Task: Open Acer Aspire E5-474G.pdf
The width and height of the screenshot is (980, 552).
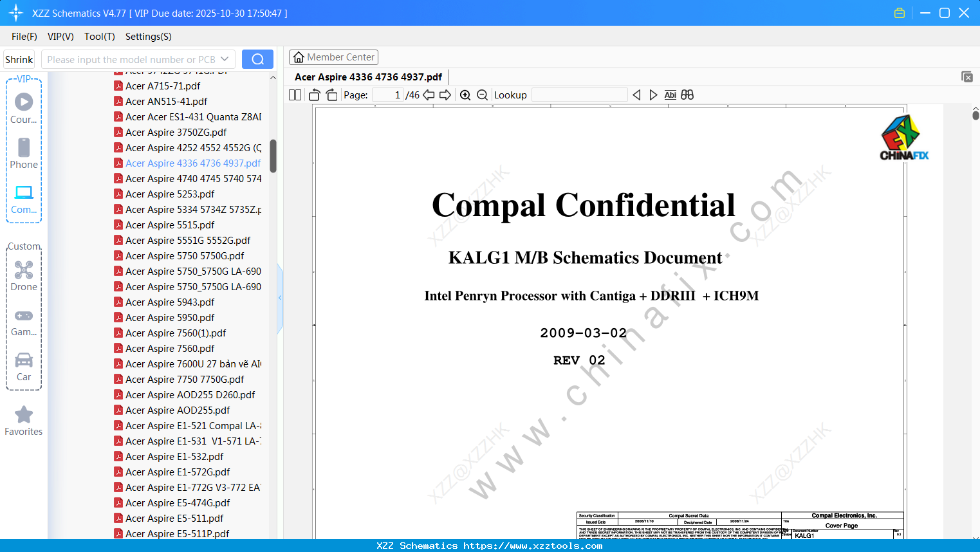Action: coord(178,502)
